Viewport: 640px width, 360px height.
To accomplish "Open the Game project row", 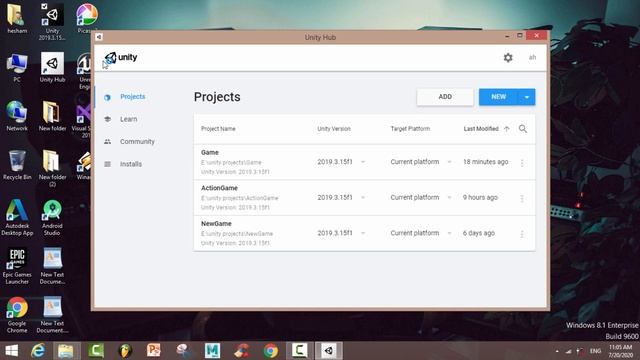I will [x=364, y=162].
